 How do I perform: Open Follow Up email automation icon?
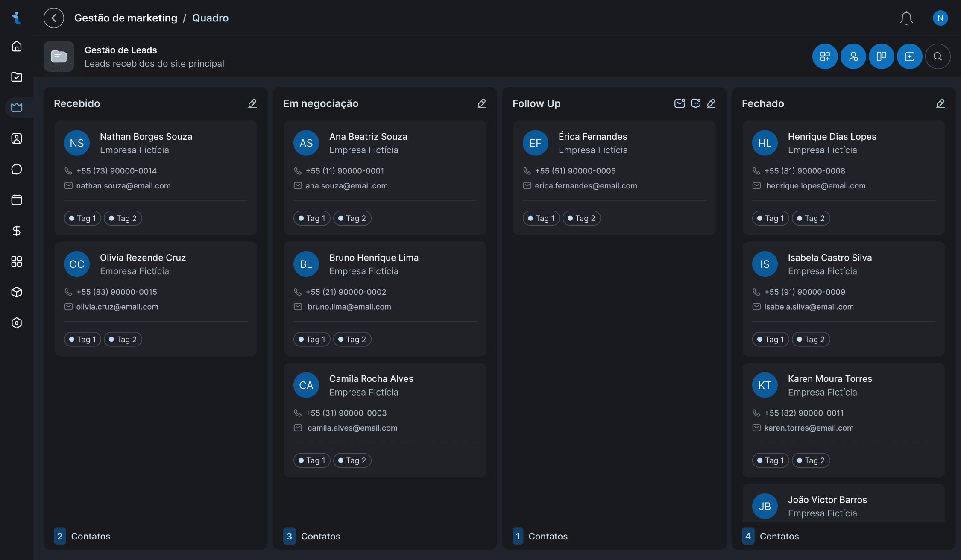click(x=679, y=103)
